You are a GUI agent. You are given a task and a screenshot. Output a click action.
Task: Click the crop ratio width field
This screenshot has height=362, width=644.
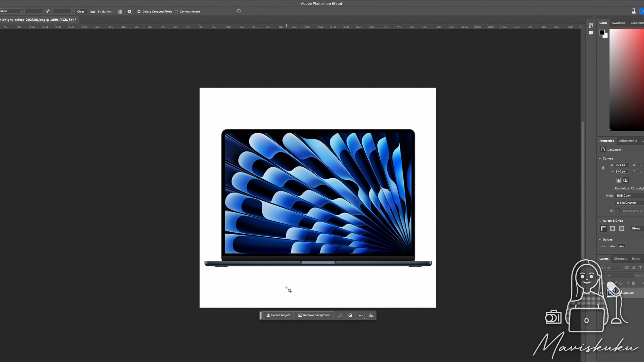click(34, 11)
